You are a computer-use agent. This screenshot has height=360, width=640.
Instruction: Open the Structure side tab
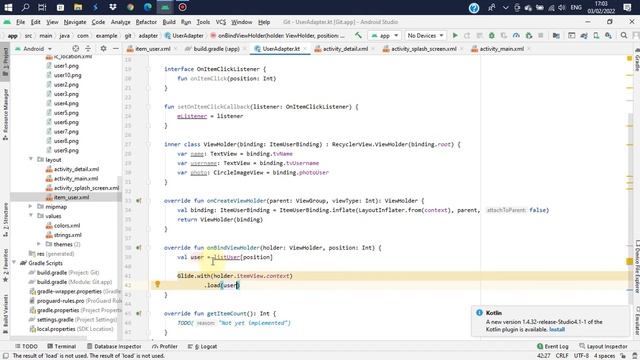(5, 220)
